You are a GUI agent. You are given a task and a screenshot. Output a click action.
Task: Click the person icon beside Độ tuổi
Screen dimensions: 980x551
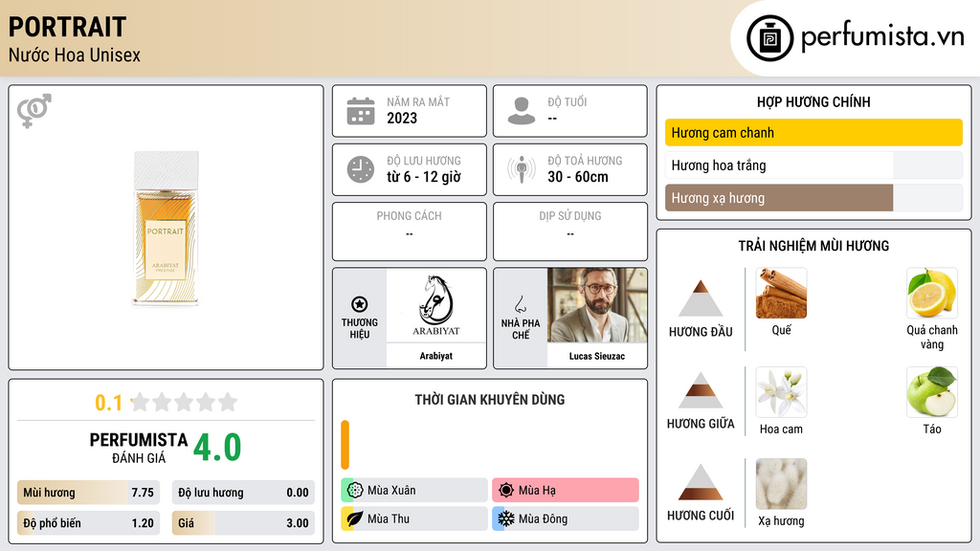(x=522, y=111)
